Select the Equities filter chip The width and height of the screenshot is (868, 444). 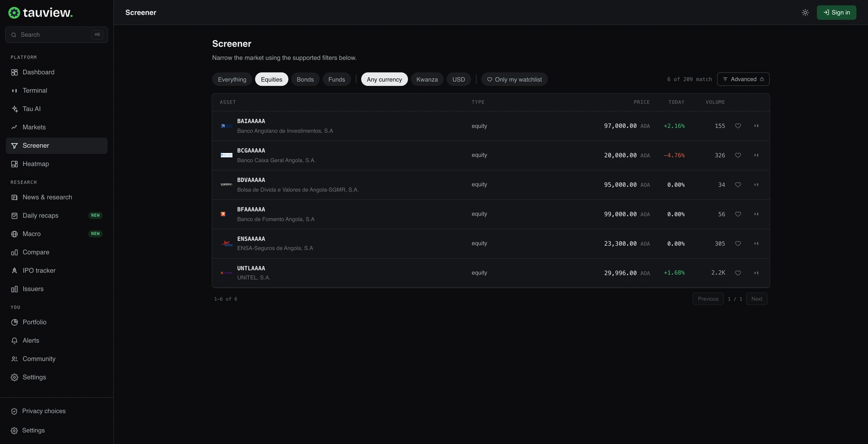point(271,80)
